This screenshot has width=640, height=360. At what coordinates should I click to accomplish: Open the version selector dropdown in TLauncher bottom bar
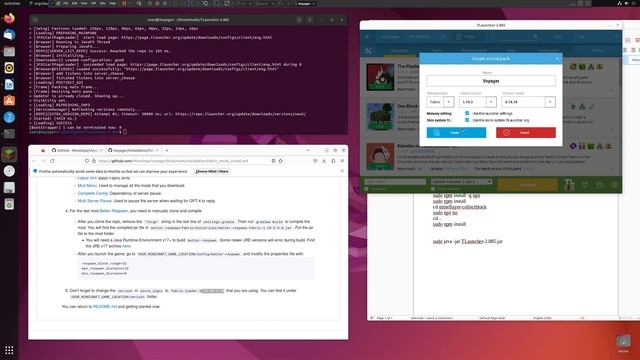(x=462, y=182)
